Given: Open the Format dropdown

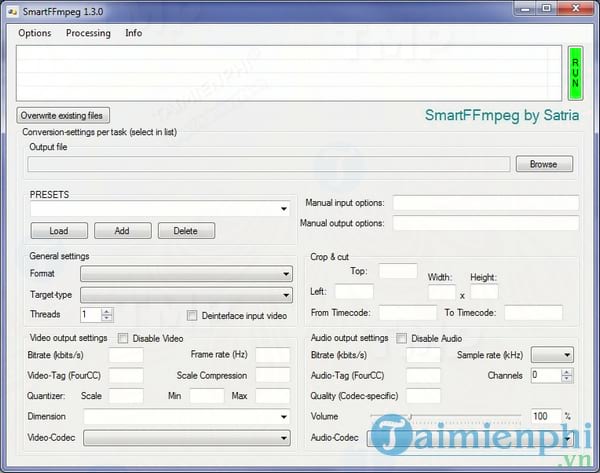Looking at the screenshot, I should [x=186, y=274].
